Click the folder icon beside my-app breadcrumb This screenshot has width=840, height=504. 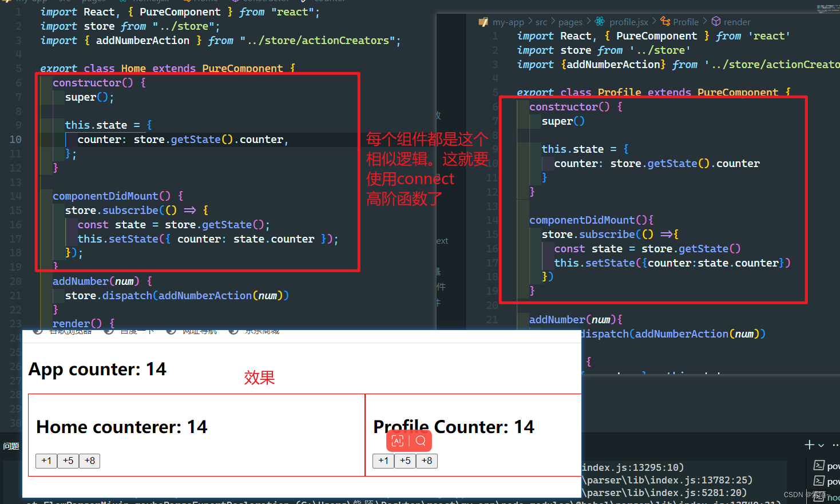click(x=484, y=22)
